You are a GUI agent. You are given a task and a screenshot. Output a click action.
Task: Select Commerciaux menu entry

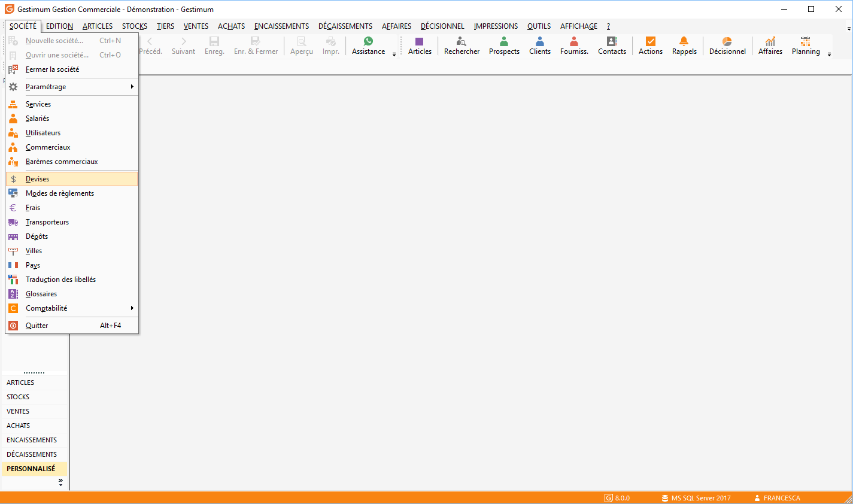pos(72,147)
